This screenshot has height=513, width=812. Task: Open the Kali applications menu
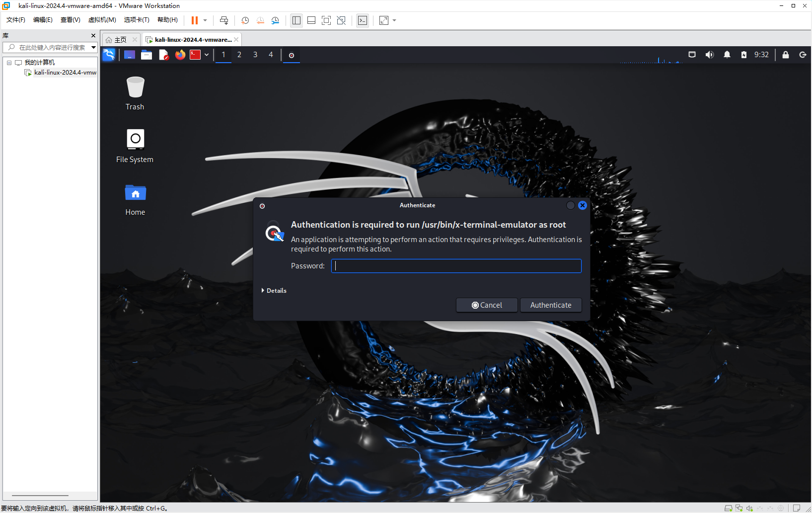(109, 55)
